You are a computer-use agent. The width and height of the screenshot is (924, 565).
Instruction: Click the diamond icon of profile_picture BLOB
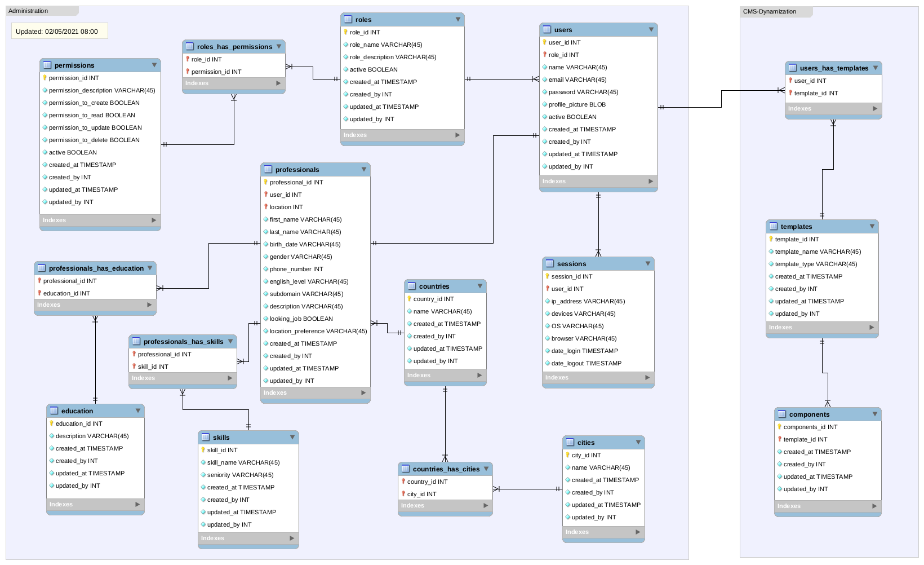tap(545, 104)
